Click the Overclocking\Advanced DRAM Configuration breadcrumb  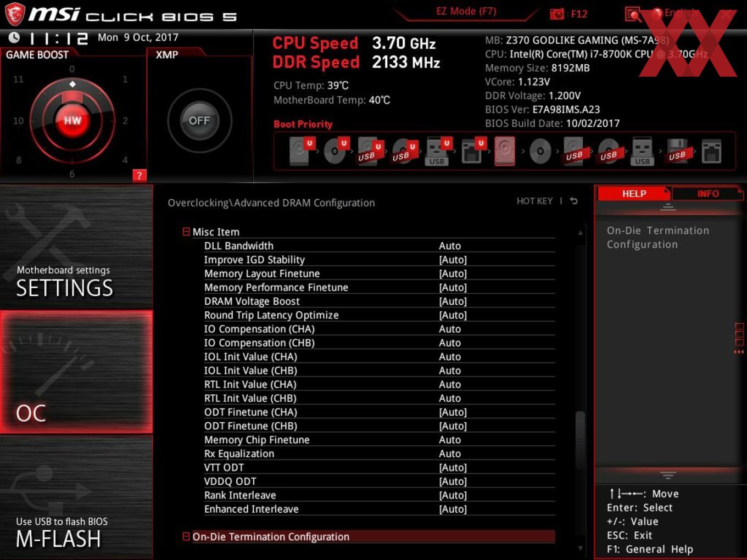(x=271, y=203)
